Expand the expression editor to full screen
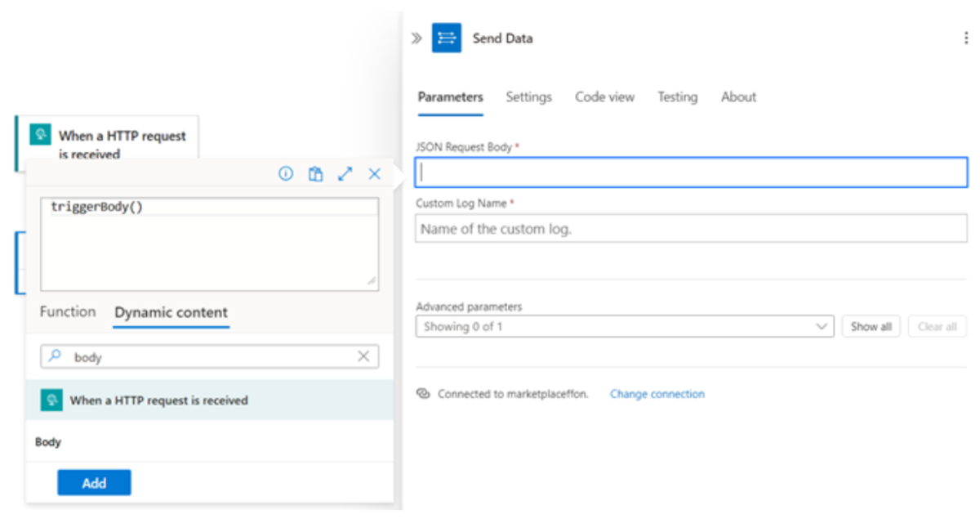 [x=345, y=173]
